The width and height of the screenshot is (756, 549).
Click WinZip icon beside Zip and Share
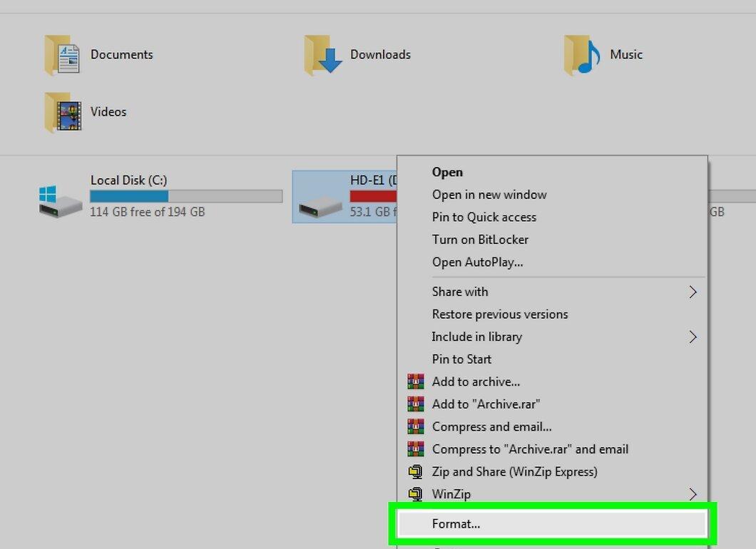pos(416,471)
